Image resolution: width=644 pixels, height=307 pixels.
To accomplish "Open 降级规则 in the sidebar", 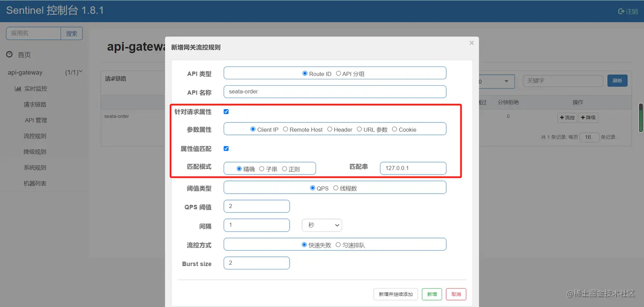I will tap(35, 152).
